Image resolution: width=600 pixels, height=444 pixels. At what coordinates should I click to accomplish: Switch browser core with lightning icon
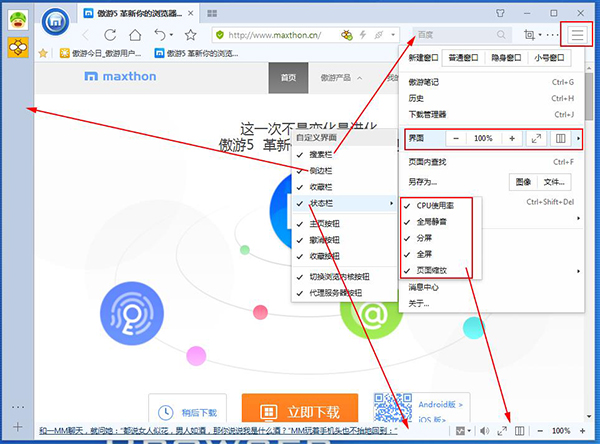pyautogui.click(x=363, y=35)
